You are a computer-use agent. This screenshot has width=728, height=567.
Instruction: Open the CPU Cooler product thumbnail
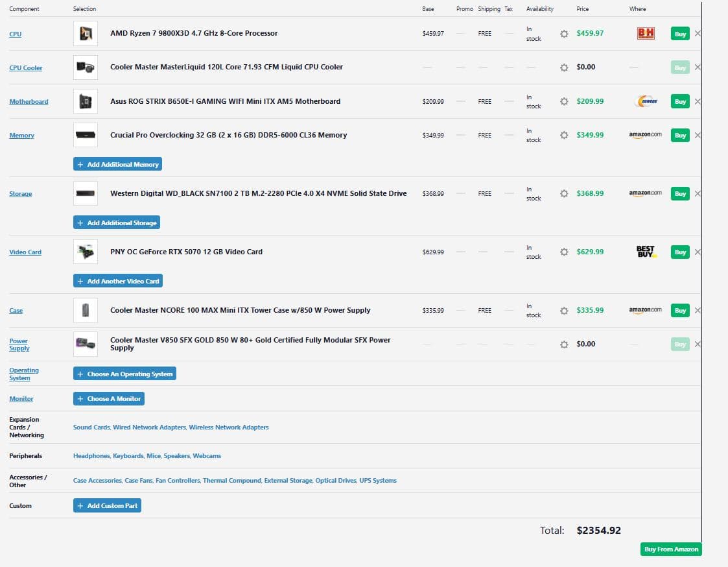pyautogui.click(x=86, y=67)
